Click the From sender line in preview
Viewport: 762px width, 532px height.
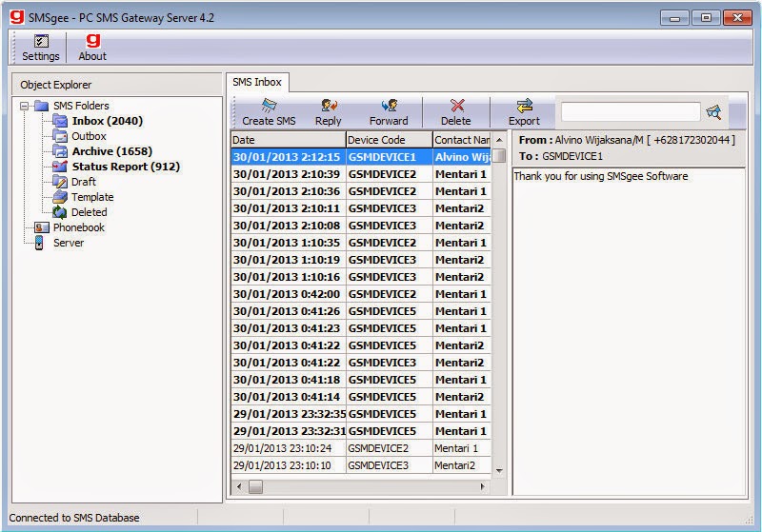(627, 140)
